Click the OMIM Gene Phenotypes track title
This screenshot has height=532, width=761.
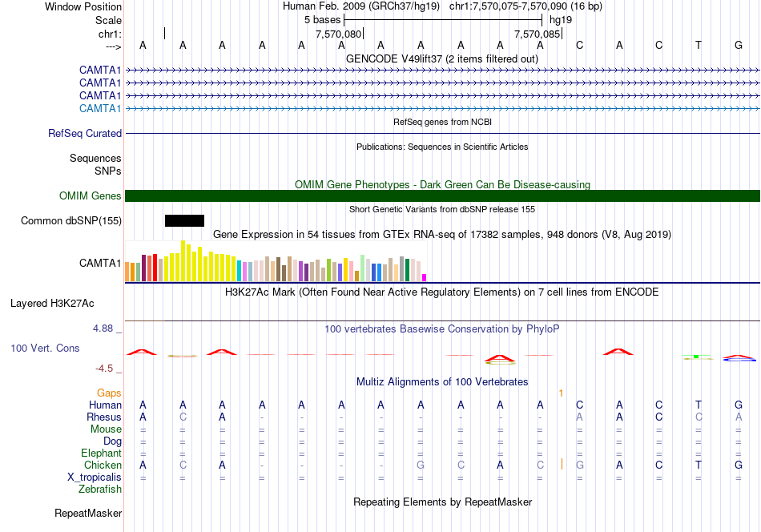point(443,184)
